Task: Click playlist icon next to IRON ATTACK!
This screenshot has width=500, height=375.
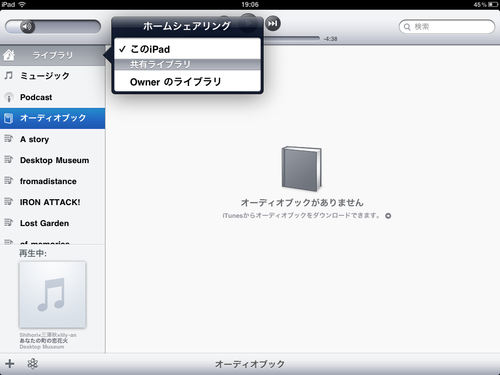Action: pos(8,201)
